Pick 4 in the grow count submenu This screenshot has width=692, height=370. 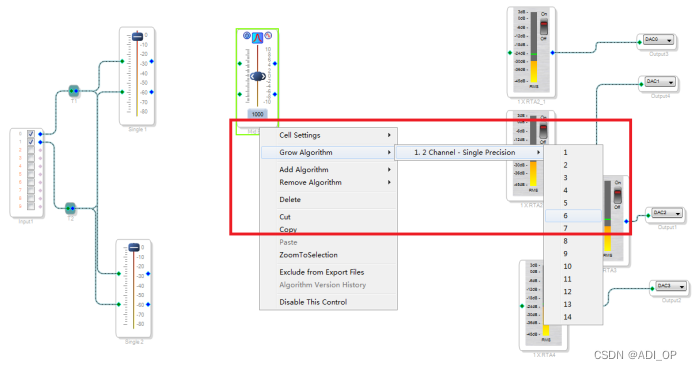tap(573, 190)
